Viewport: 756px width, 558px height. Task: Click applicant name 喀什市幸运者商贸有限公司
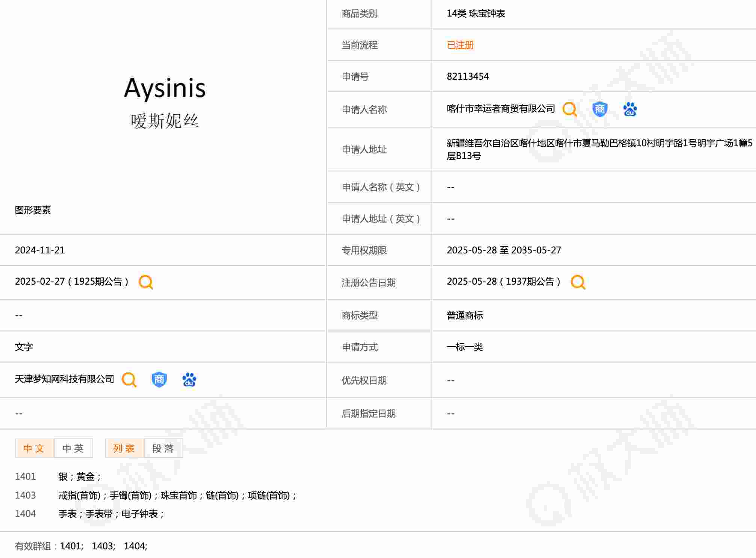point(500,109)
